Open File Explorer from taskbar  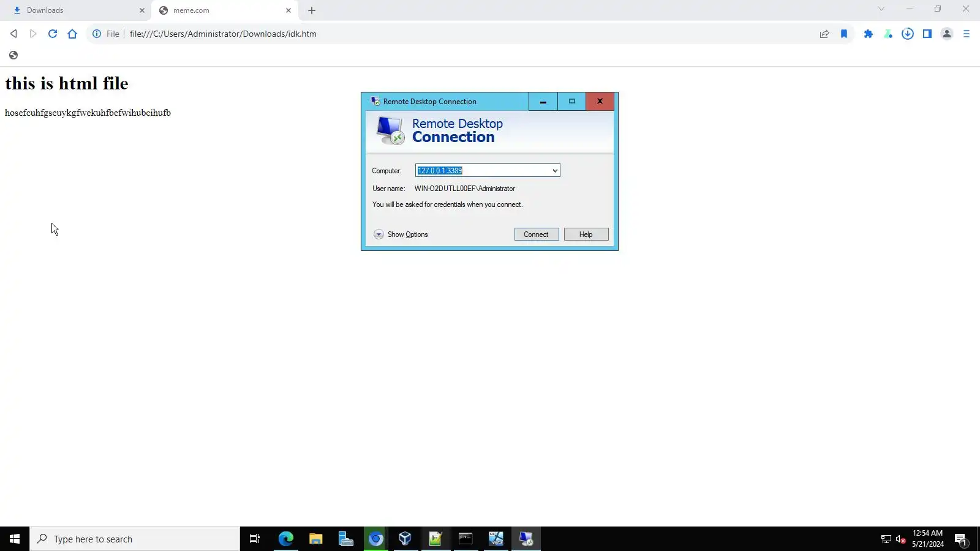tap(316, 539)
